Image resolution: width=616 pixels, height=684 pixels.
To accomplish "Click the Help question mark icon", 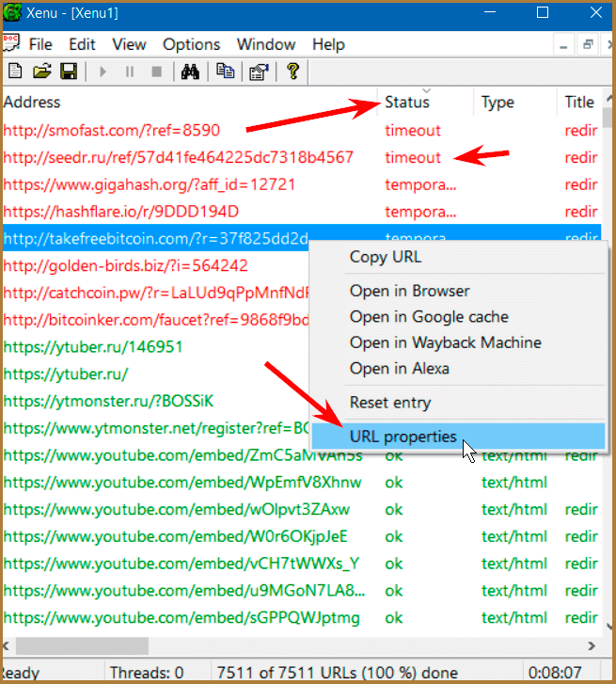I will 293,72.
